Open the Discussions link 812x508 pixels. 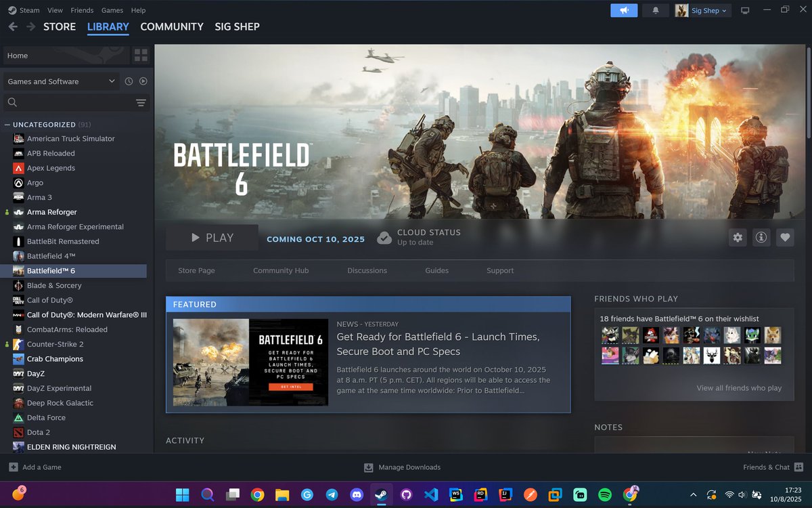pyautogui.click(x=367, y=270)
